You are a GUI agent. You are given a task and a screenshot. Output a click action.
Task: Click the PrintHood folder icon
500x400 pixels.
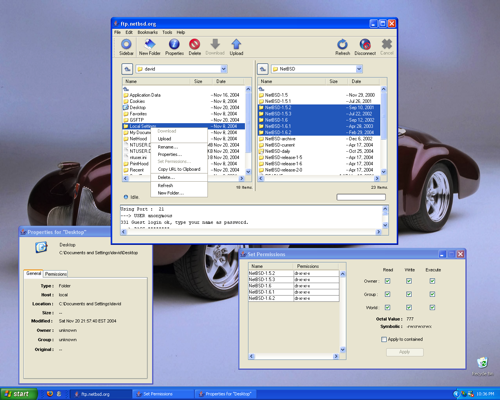coord(126,164)
